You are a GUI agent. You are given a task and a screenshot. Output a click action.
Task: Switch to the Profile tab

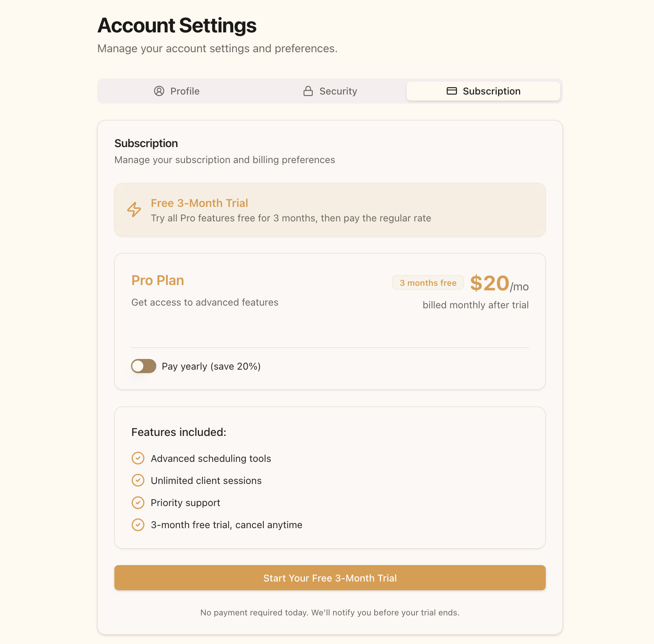tap(177, 91)
